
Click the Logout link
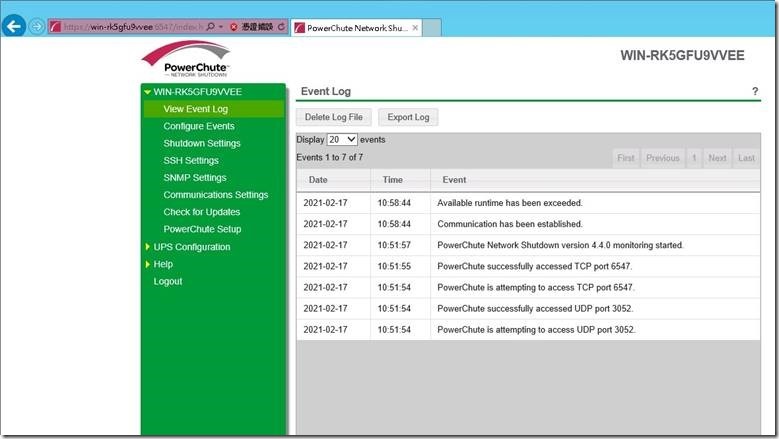(x=167, y=281)
